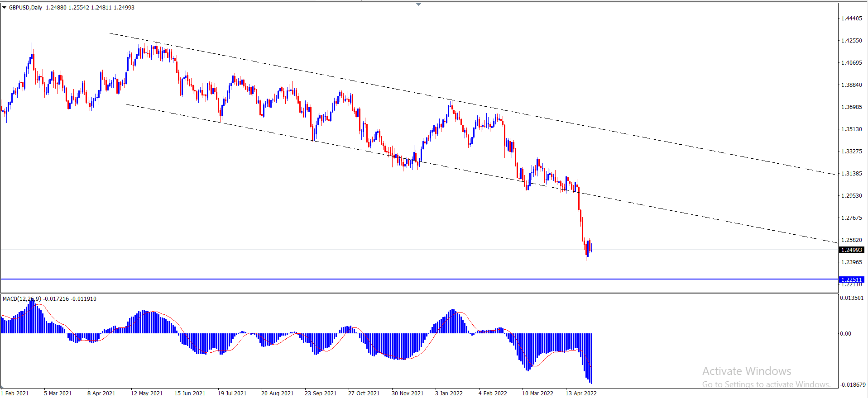This screenshot has height=398, width=868.
Task: Select the GBPUSD,Daily chart title text
Action: [x=26, y=8]
